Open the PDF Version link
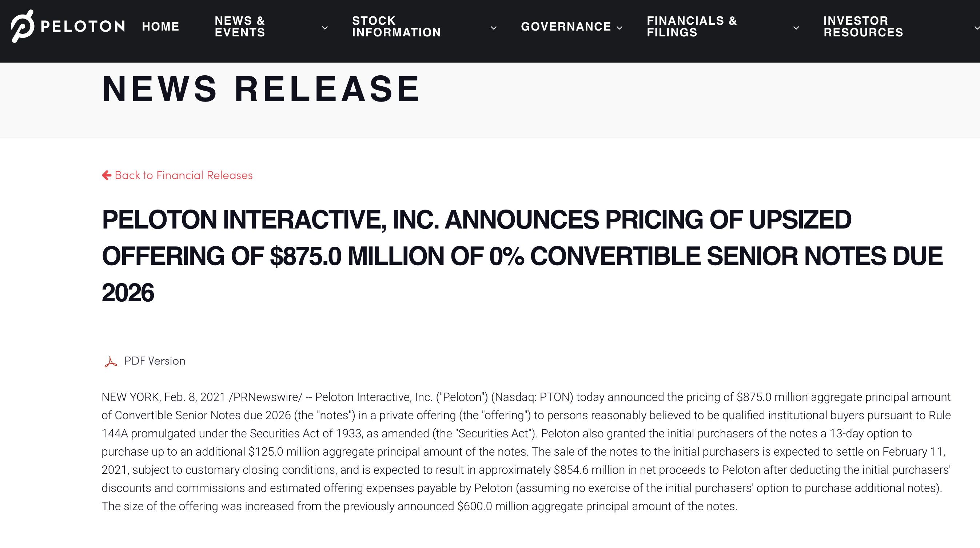This screenshot has width=980, height=548. [155, 361]
